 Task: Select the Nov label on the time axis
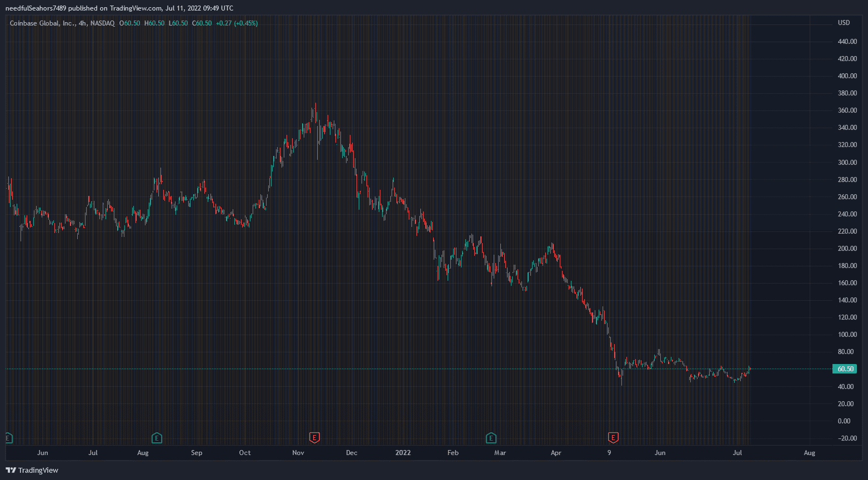298,453
